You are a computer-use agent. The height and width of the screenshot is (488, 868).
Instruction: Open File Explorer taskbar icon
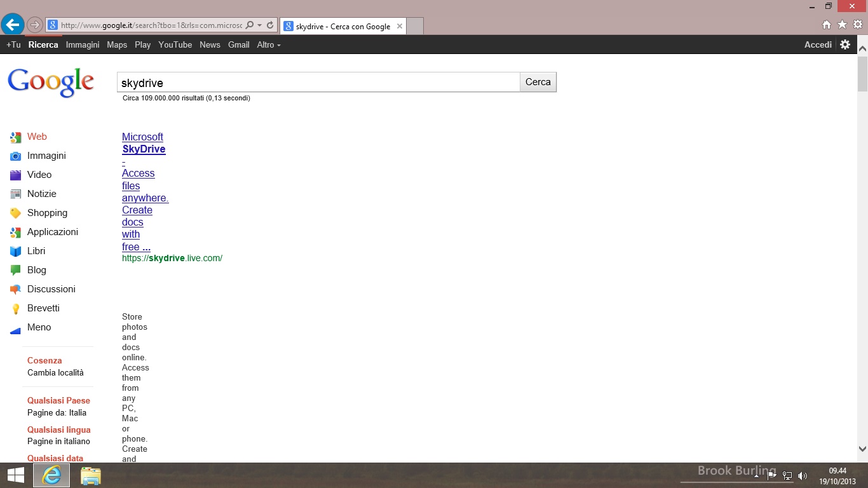click(91, 476)
